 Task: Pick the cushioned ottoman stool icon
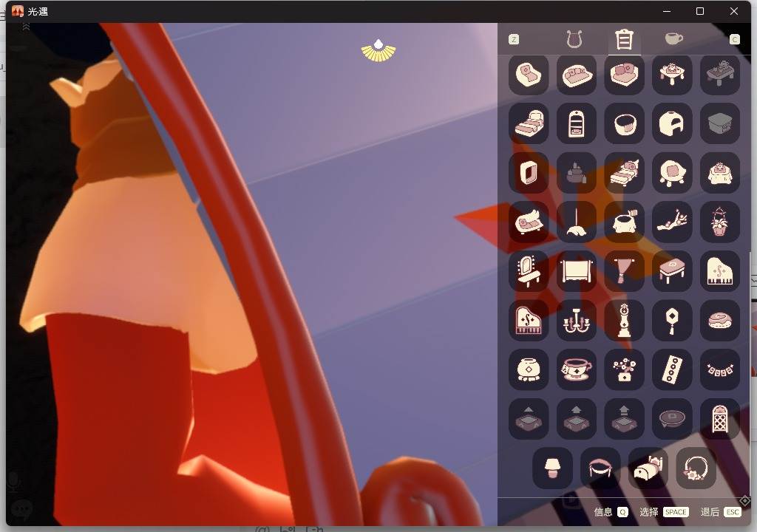pos(672,271)
